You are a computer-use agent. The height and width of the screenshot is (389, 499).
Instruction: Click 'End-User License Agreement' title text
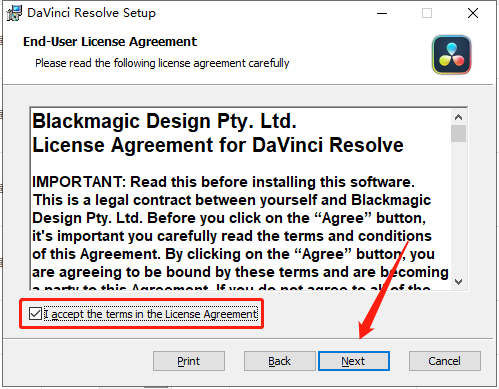point(110,42)
